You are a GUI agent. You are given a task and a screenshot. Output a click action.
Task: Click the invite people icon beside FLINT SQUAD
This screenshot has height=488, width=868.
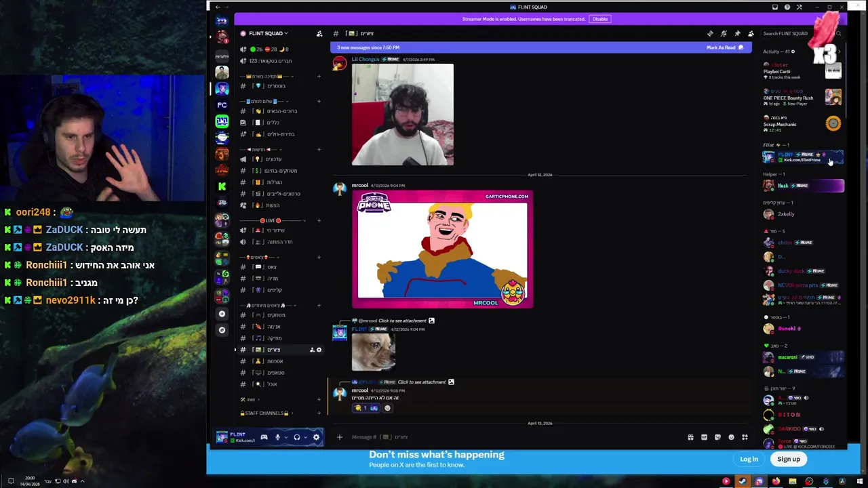319,33
